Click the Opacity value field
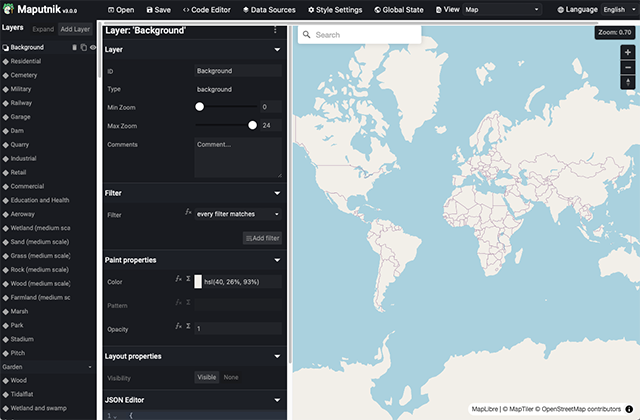640x420 pixels. pyautogui.click(x=238, y=328)
